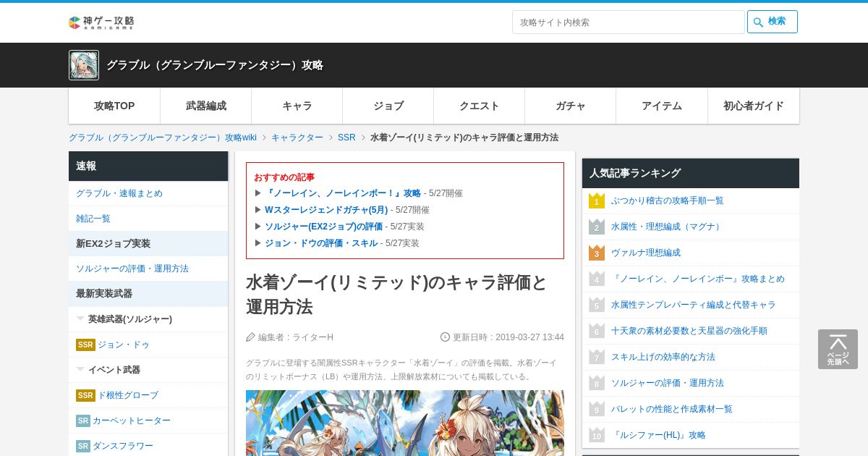Click rank 10 crown icon
The image size is (868, 456).
click(597, 435)
